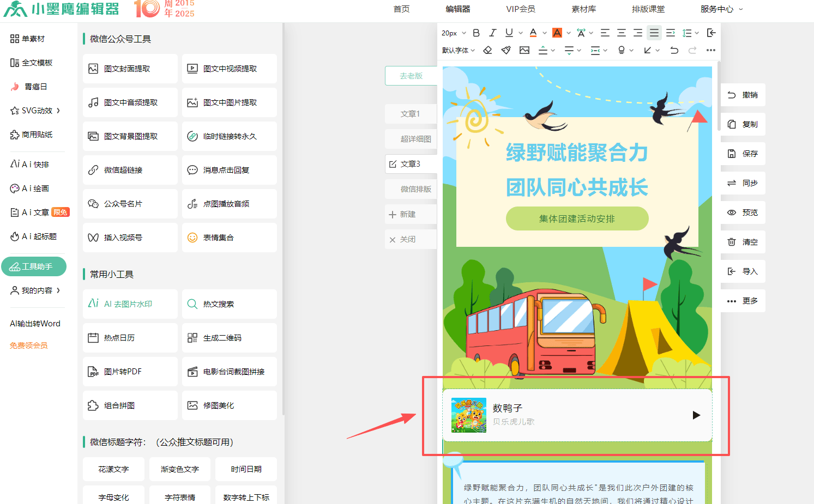This screenshot has height=504, width=814.
Task: Switch to the 文章3 tab
Action: point(410,164)
